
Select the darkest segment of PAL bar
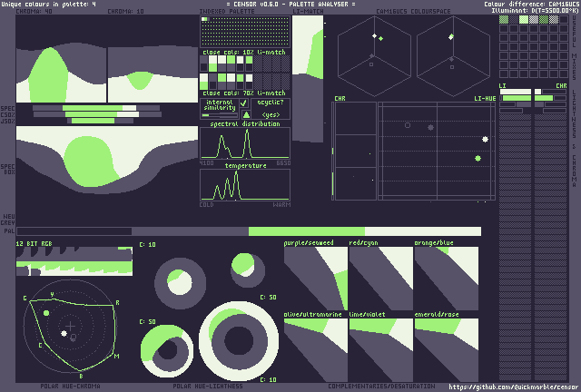click(x=74, y=231)
